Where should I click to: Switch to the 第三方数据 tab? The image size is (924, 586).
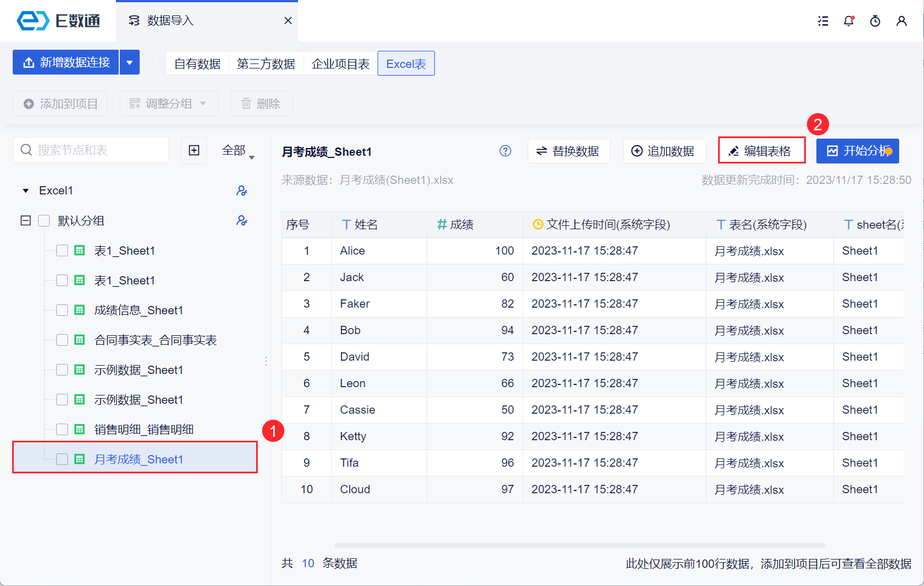(x=266, y=64)
